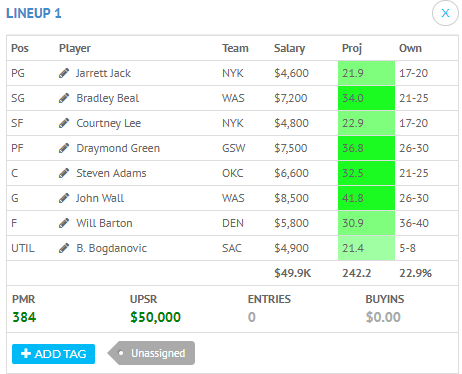462x374 pixels.
Task: Click the Draymond Green player name
Action: pos(118,148)
